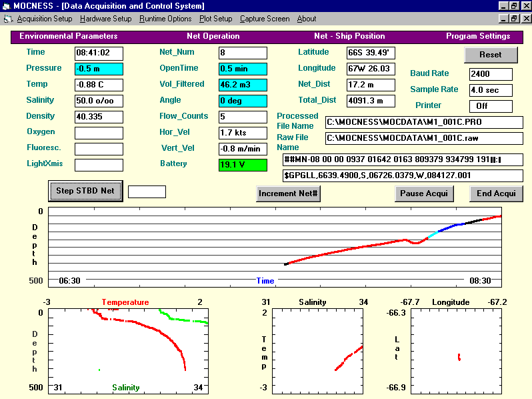The height and width of the screenshot is (399, 532).
Task: Click the End Acqui button
Action: coord(496,193)
